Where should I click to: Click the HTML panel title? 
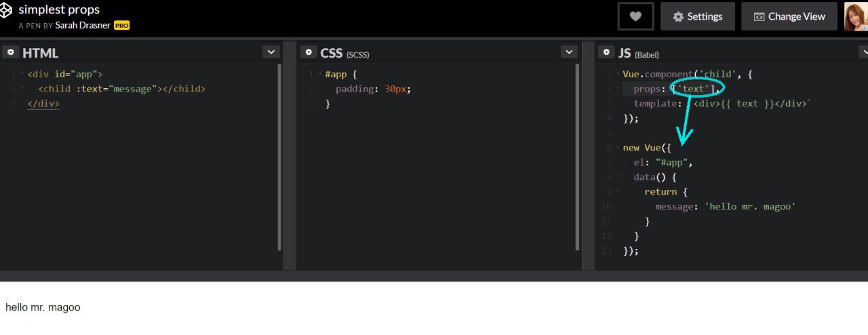(x=41, y=53)
